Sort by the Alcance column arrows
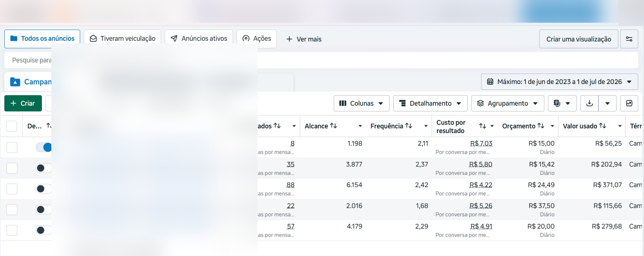Screen dimensions: 644x256 [334, 125]
